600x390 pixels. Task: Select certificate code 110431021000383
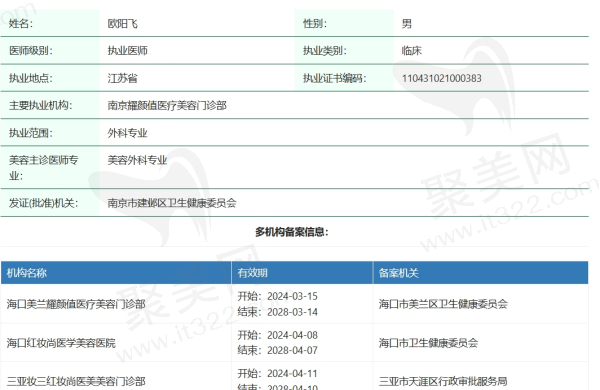point(442,78)
